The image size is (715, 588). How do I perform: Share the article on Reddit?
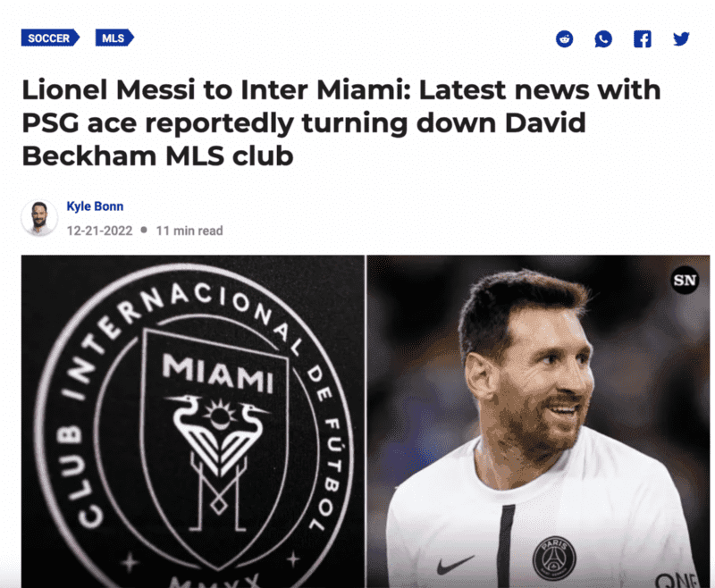(x=565, y=38)
